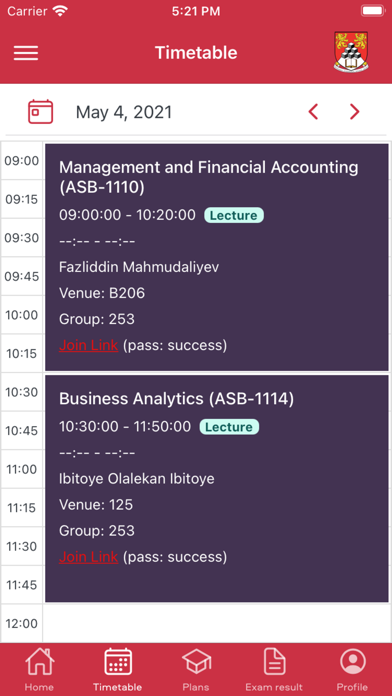This screenshot has width=392, height=696.
Task: Open Management and Financial Accounting class card title
Action: tap(209, 177)
